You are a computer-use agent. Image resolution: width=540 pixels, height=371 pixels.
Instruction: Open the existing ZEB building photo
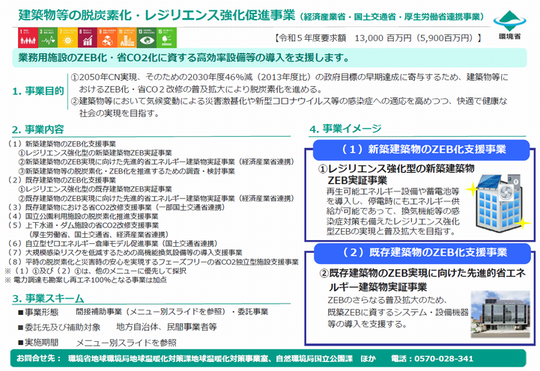coord(500,314)
